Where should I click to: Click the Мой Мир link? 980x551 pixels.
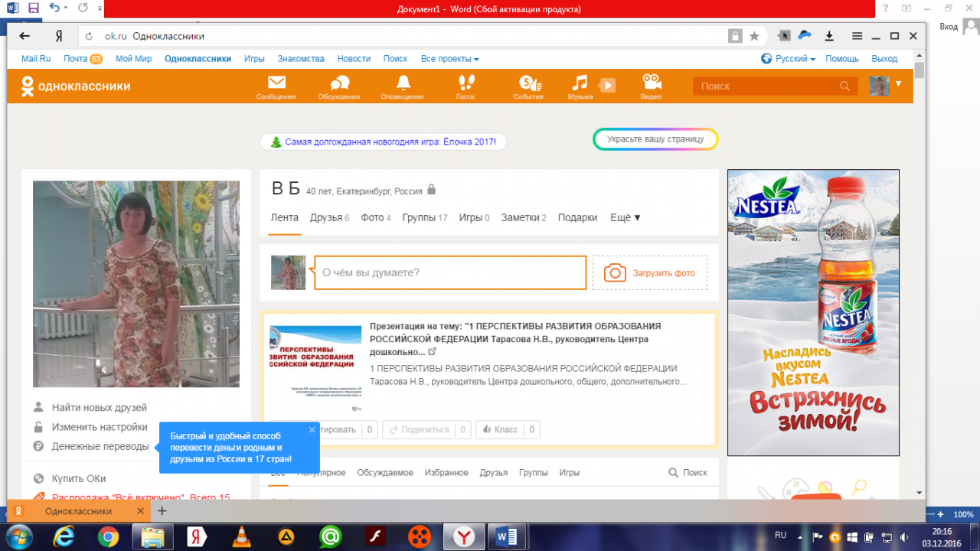(133, 59)
